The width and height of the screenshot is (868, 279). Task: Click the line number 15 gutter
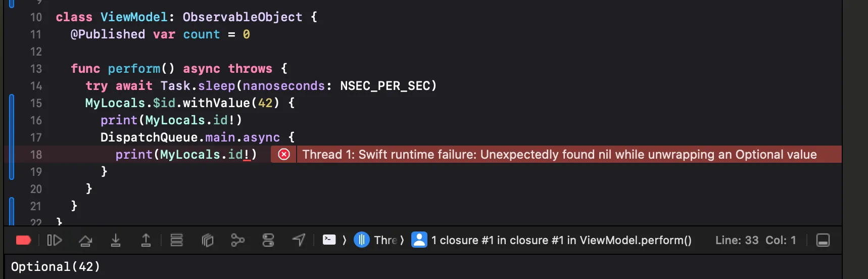(36, 103)
